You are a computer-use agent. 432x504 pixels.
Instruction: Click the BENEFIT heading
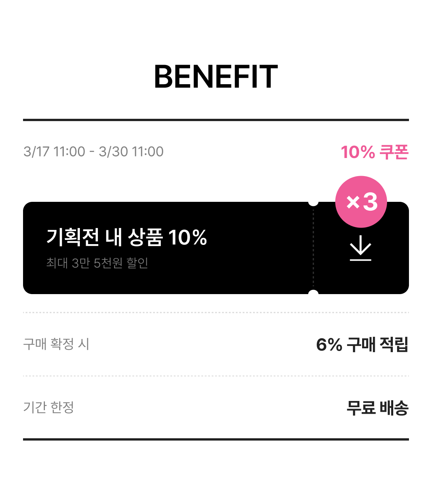(x=216, y=77)
